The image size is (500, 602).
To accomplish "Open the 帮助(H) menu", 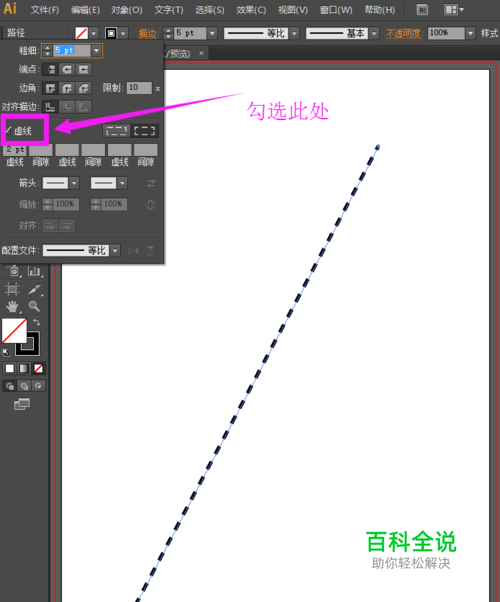I will [x=380, y=10].
